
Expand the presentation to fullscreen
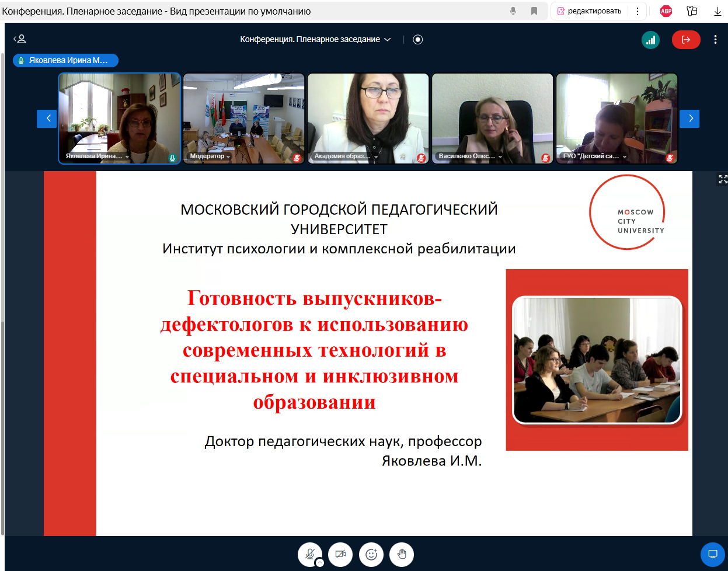(x=723, y=179)
